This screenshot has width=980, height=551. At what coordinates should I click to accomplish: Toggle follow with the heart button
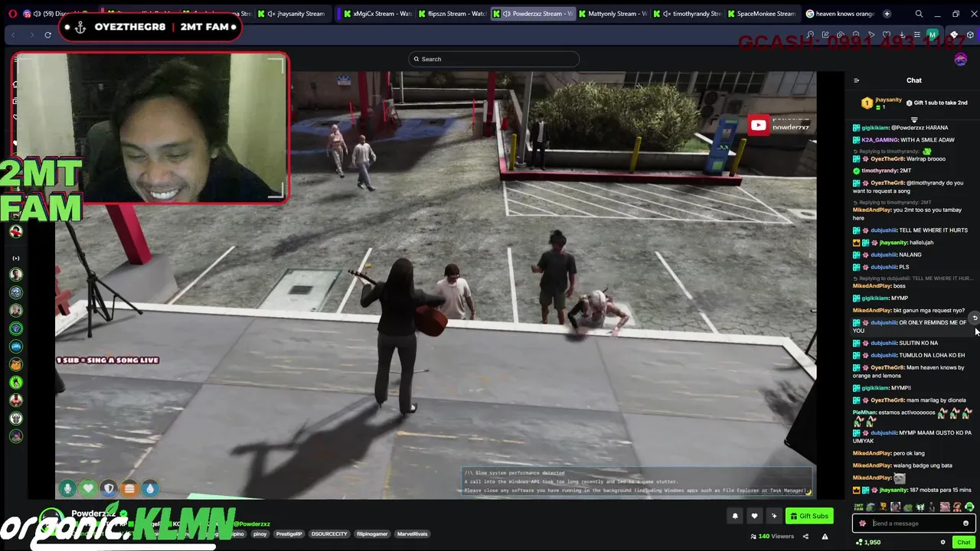pos(754,516)
